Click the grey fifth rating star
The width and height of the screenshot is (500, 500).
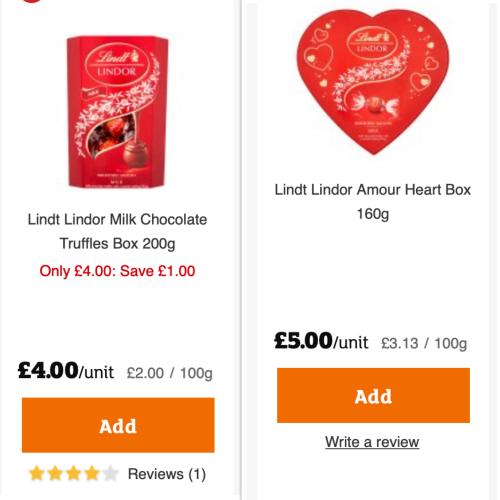pyautogui.click(x=110, y=473)
